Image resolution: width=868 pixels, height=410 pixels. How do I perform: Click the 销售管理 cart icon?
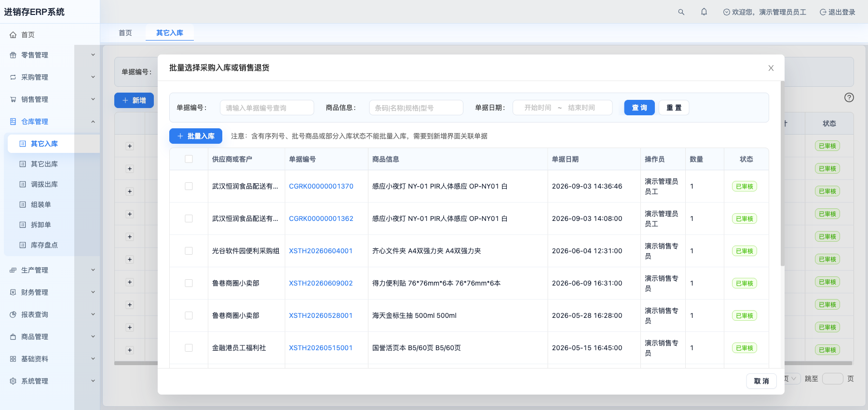13,99
